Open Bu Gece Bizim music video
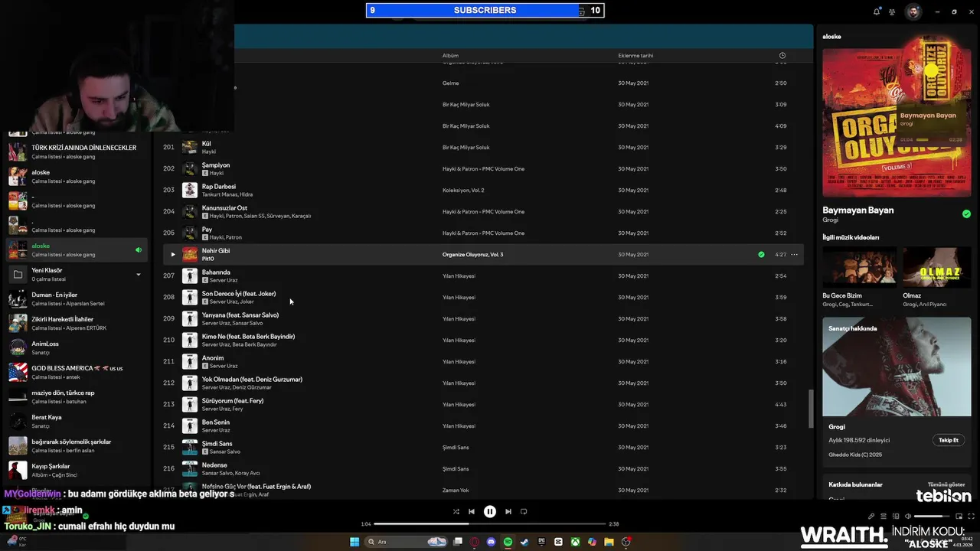Viewport: 980px width, 551px height. tap(859, 267)
